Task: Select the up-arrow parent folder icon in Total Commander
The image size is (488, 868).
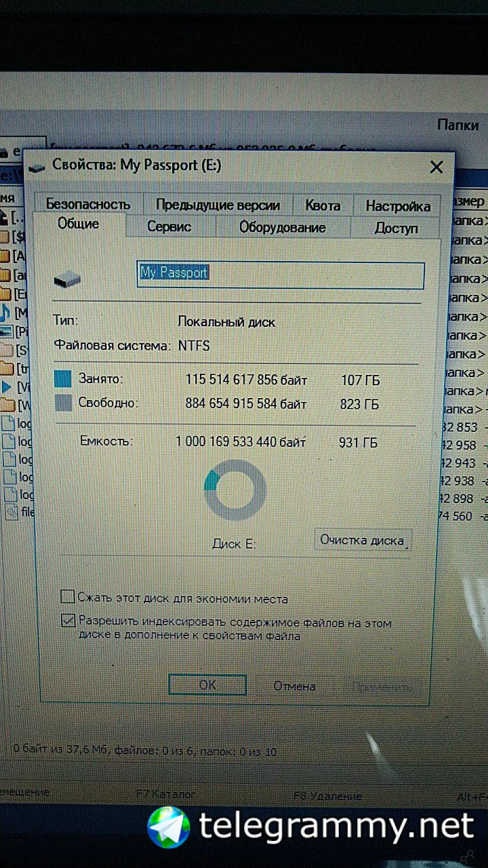Action: (4, 218)
